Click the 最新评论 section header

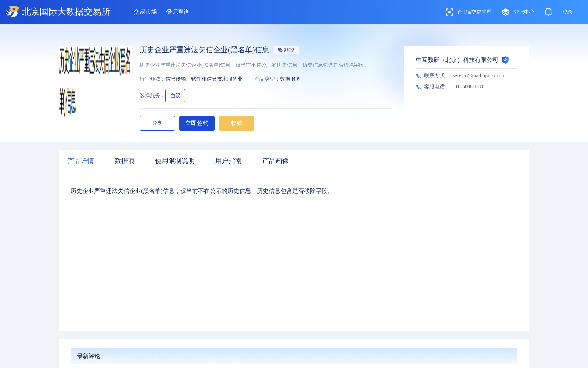pos(294,356)
